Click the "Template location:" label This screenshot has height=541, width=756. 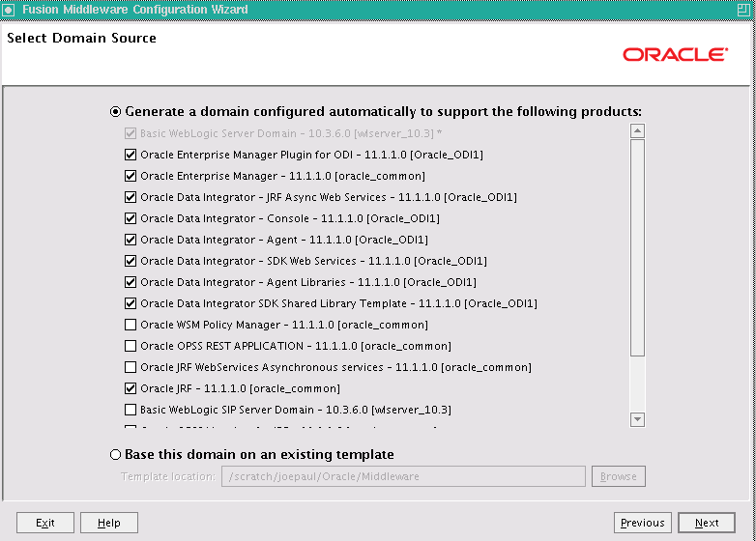point(168,476)
